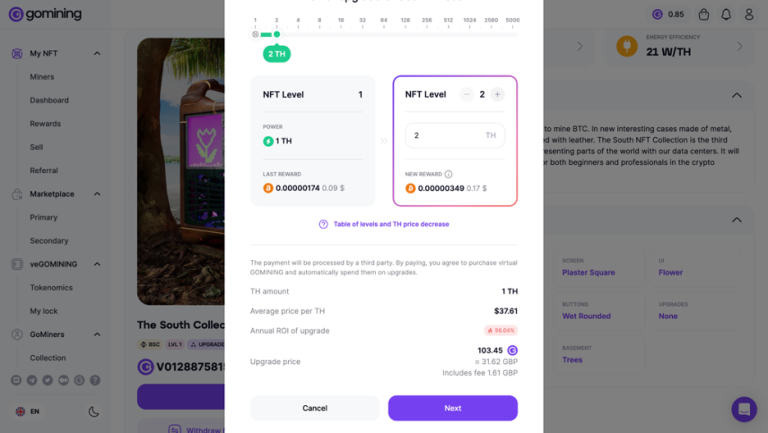
Task: Click the info icon beside New Reward
Action: click(448, 174)
